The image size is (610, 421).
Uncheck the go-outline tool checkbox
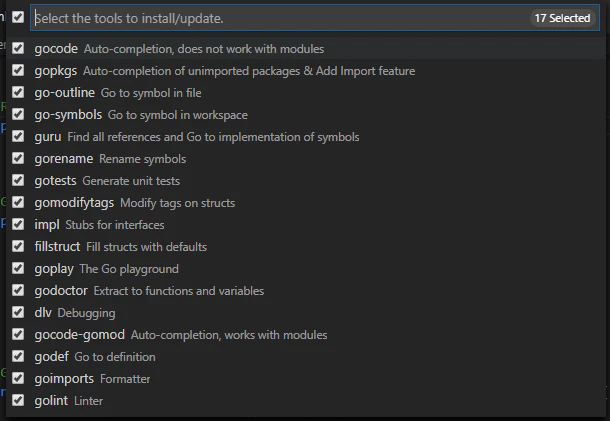pyautogui.click(x=18, y=92)
